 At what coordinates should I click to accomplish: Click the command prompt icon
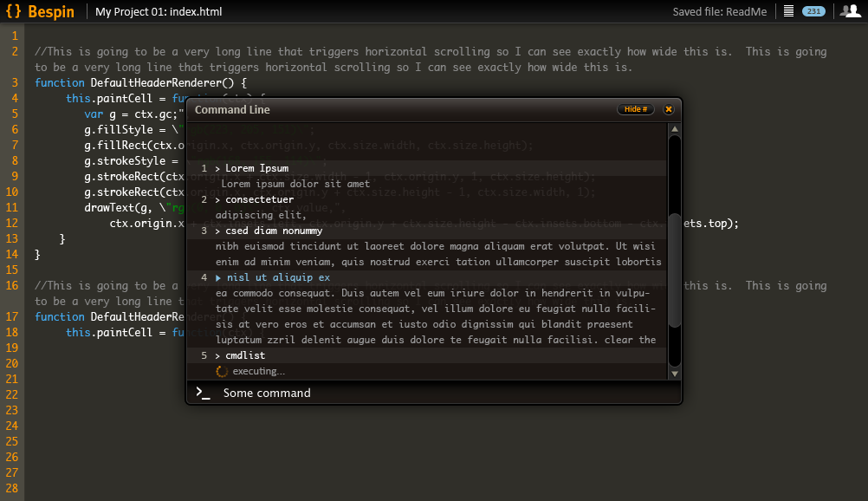[204, 393]
